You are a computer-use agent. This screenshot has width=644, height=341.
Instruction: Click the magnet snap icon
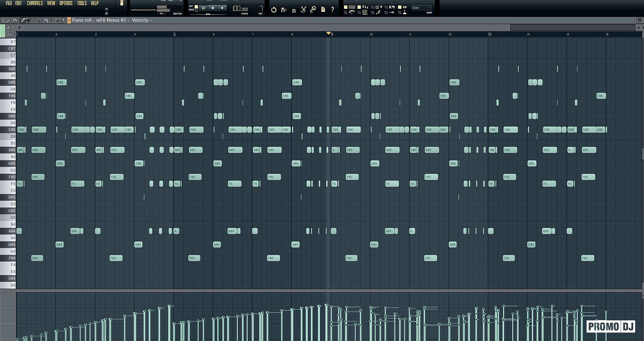(x=15, y=20)
